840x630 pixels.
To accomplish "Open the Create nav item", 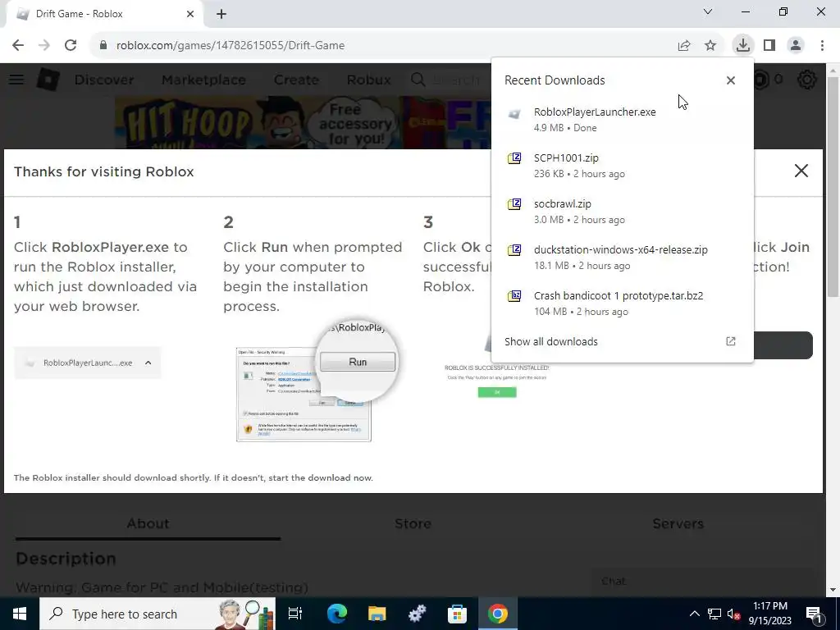I will (x=296, y=80).
